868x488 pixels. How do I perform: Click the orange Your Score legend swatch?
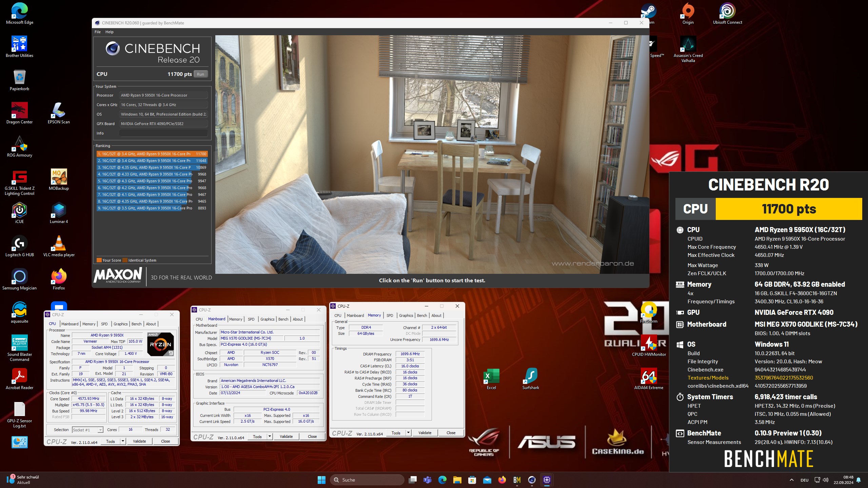99,260
